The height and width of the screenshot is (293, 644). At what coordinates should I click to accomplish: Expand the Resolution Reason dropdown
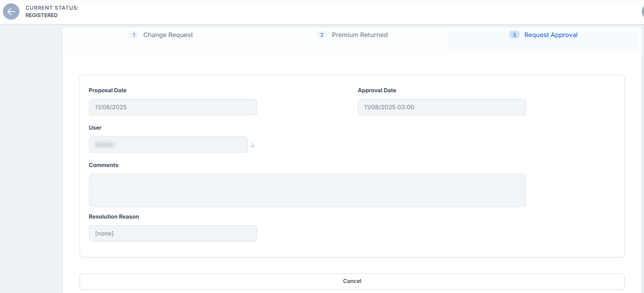pyautogui.click(x=173, y=233)
